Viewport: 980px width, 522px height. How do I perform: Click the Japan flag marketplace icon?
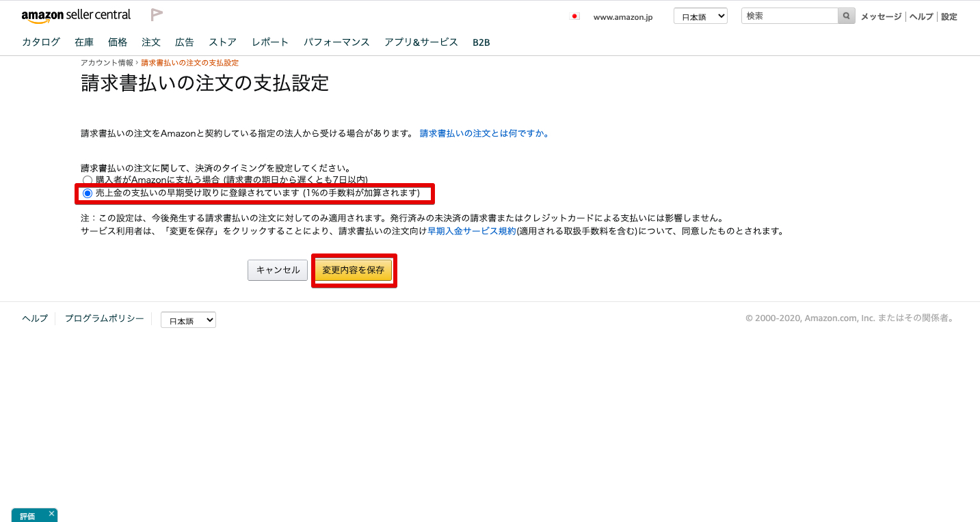[x=574, y=16]
